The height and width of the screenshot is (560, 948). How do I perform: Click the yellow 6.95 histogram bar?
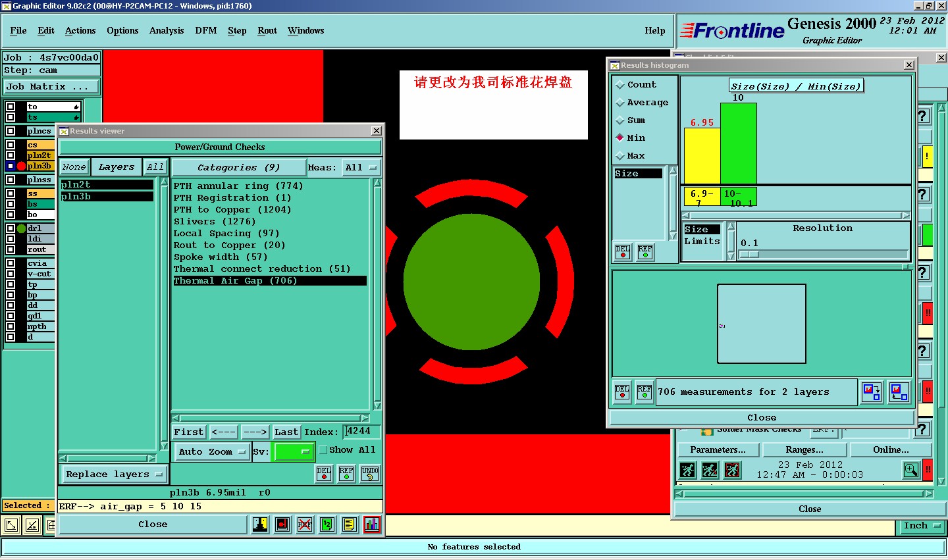[702, 156]
